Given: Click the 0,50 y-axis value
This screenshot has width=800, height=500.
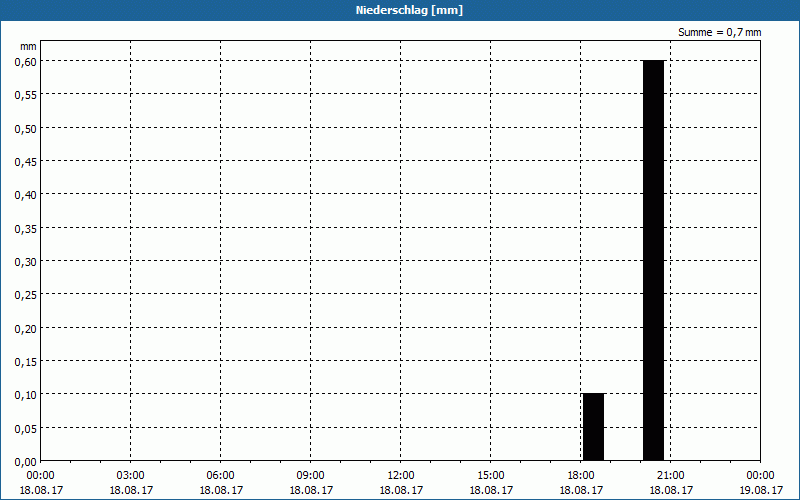Looking at the screenshot, I should [26, 128].
